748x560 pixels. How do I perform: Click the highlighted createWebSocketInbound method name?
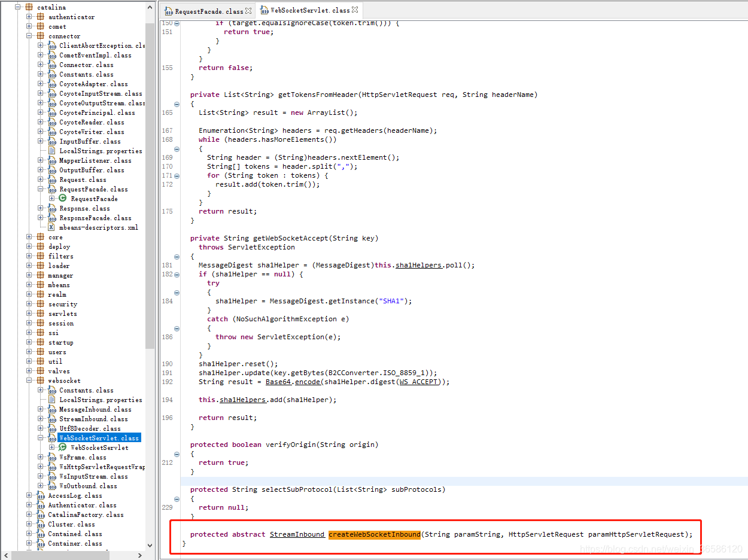(x=375, y=534)
